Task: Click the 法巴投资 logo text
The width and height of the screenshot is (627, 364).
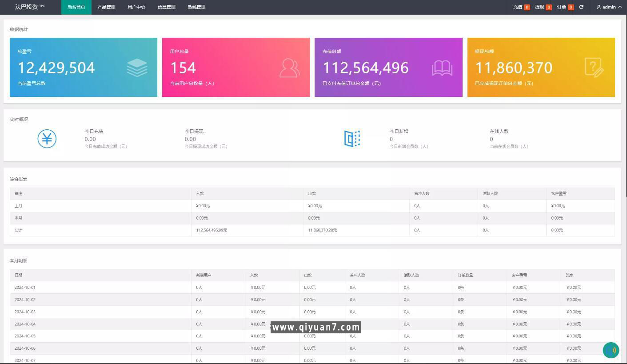Action: (x=27, y=7)
